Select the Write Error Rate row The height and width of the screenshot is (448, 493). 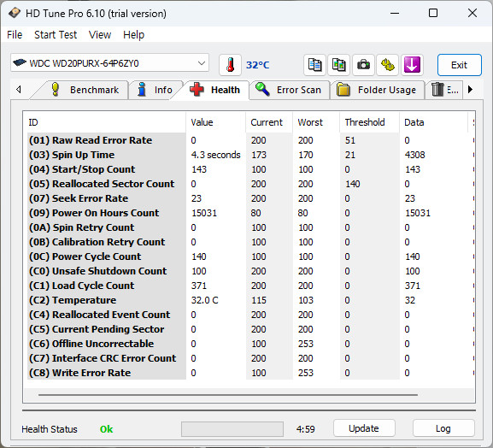(x=250, y=373)
